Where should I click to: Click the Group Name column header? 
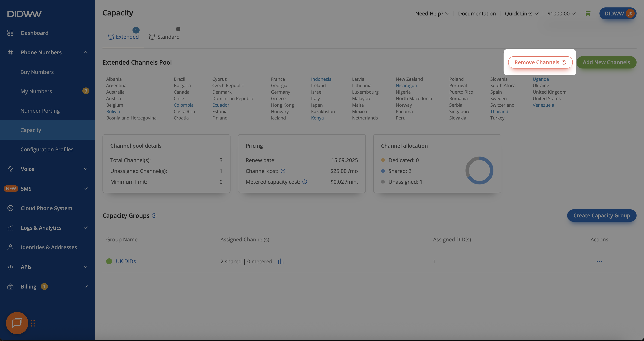(122, 239)
